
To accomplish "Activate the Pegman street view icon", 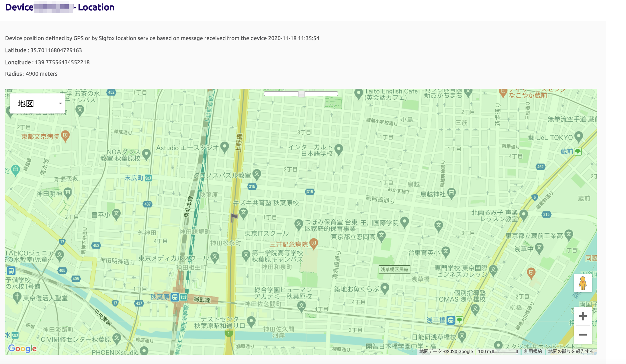I will click(583, 284).
